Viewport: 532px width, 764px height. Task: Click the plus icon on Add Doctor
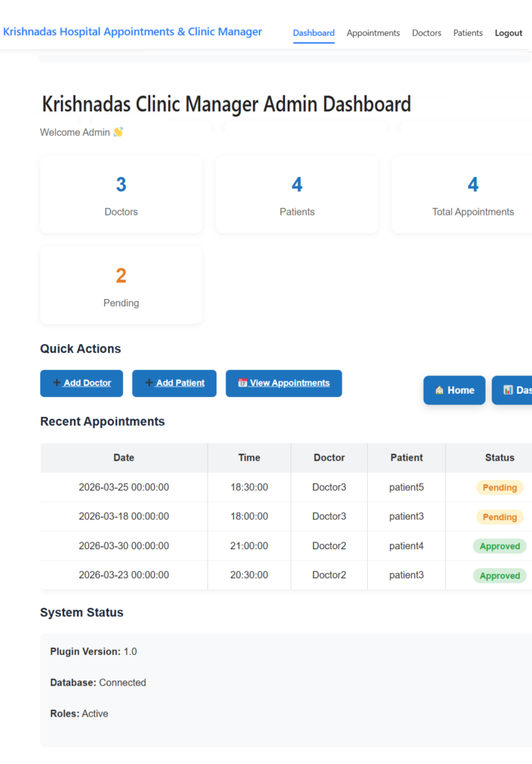coord(57,383)
